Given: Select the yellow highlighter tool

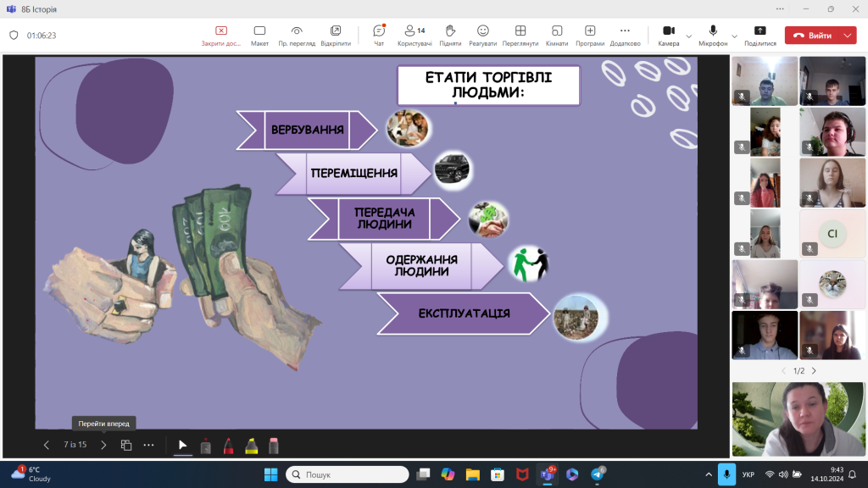Looking at the screenshot, I should coord(251,445).
